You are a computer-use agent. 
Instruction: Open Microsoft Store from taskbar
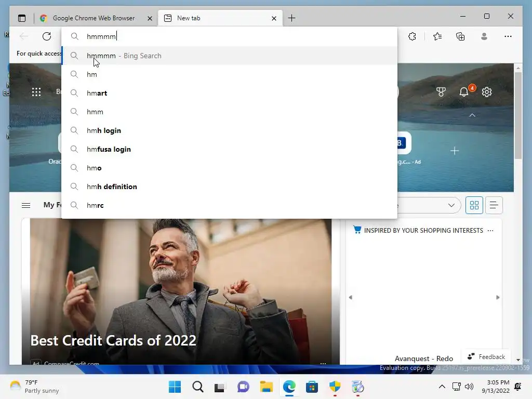(312, 387)
